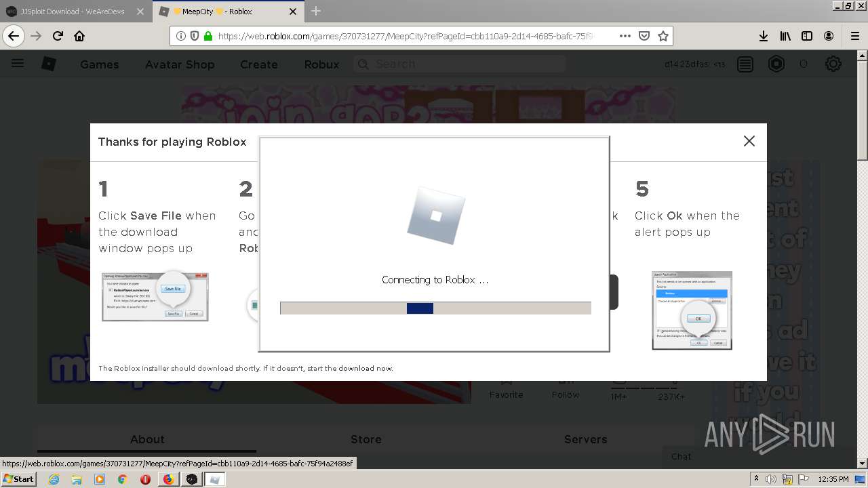Open Windows Explorer folder on taskbar
The height and width of the screenshot is (488, 868).
point(77,479)
